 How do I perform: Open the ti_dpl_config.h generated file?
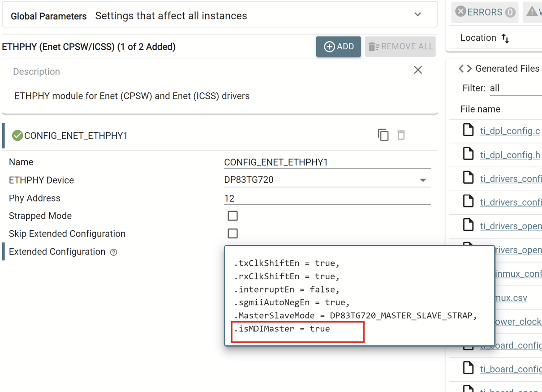click(x=510, y=155)
